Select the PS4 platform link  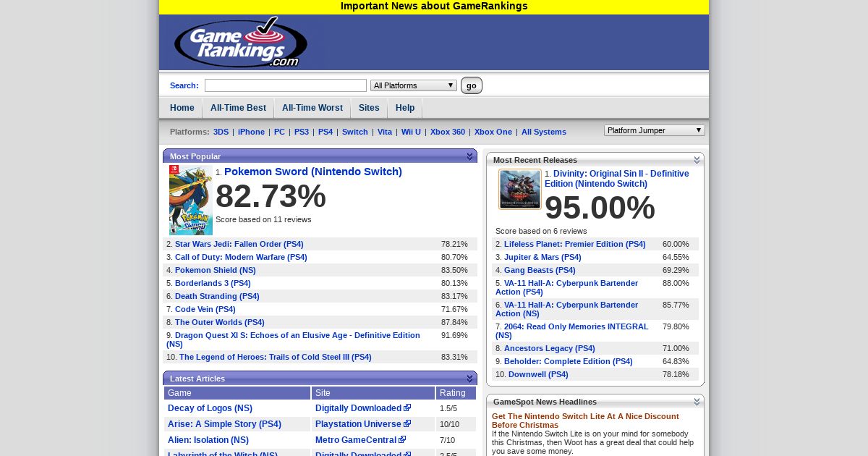coord(325,132)
